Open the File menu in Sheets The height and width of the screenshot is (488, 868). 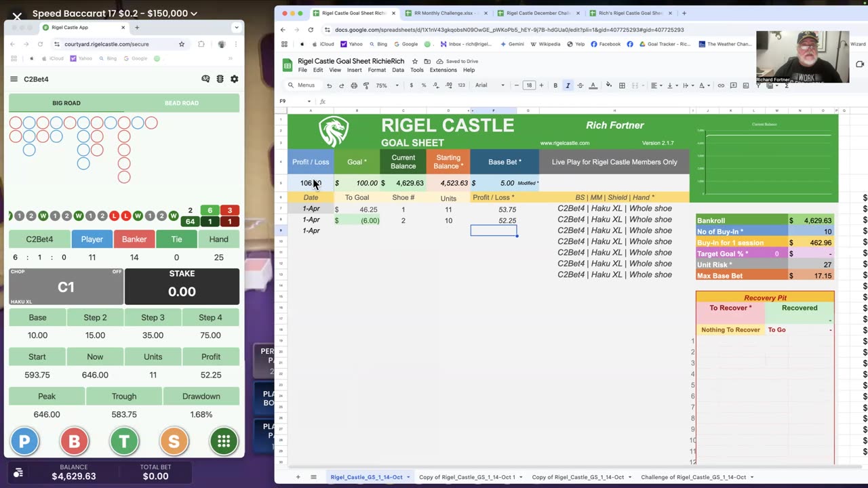click(x=302, y=70)
